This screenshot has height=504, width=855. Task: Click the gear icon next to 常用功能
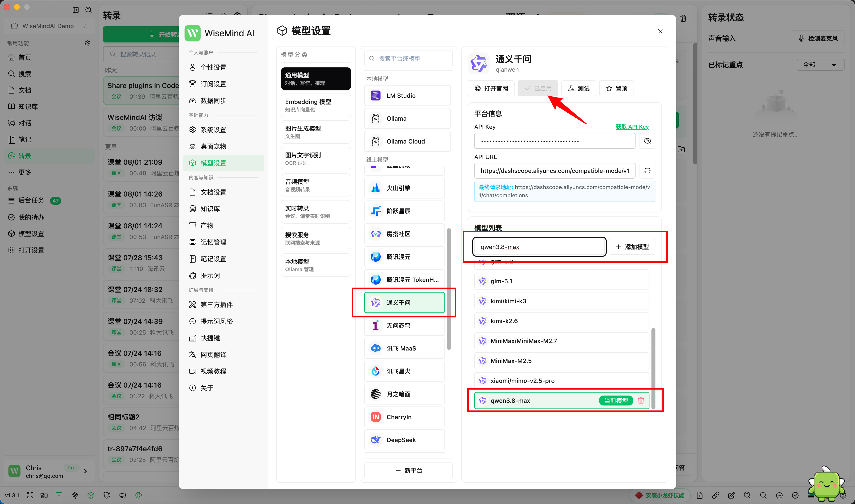click(x=88, y=43)
